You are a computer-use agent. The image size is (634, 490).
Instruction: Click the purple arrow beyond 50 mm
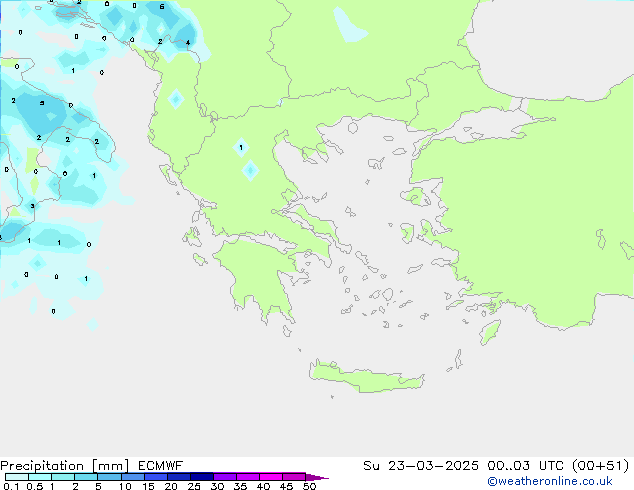(x=317, y=477)
